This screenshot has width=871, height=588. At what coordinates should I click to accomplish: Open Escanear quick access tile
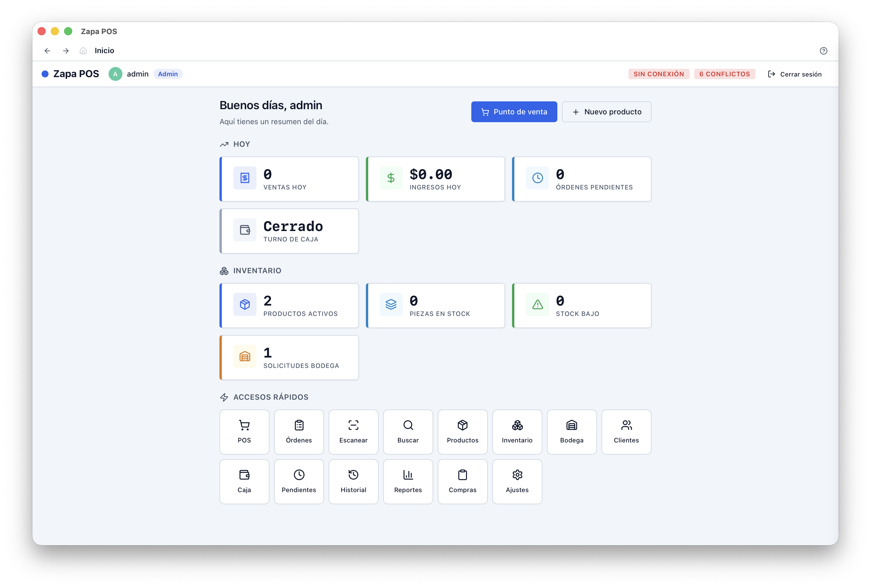pos(353,432)
